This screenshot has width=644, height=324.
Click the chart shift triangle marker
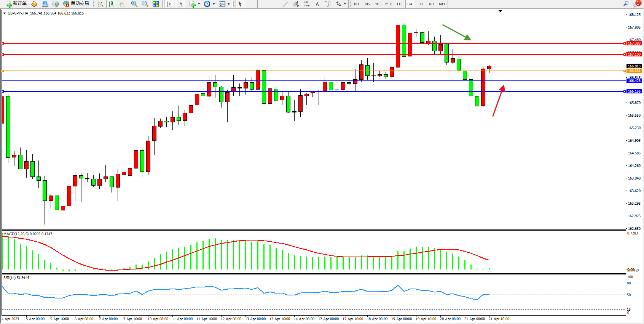[x=500, y=11]
